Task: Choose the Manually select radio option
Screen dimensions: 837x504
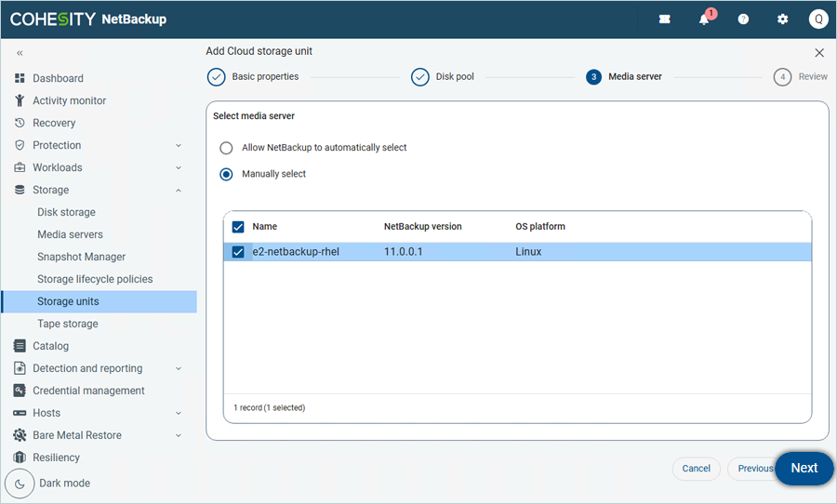Action: click(x=226, y=174)
